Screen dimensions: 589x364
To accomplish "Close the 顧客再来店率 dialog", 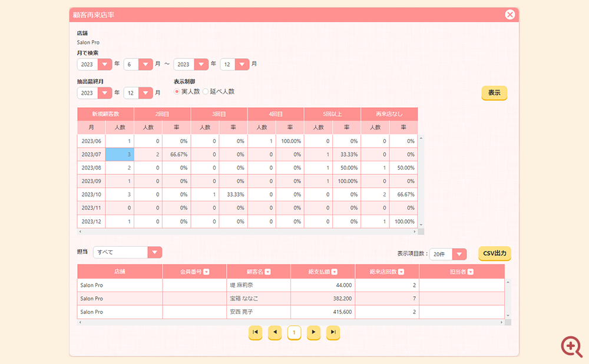I will 509,15.
